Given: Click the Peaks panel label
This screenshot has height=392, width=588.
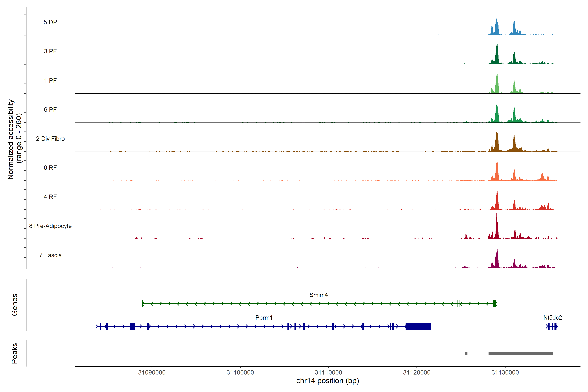Looking at the screenshot, I should 15,353.
